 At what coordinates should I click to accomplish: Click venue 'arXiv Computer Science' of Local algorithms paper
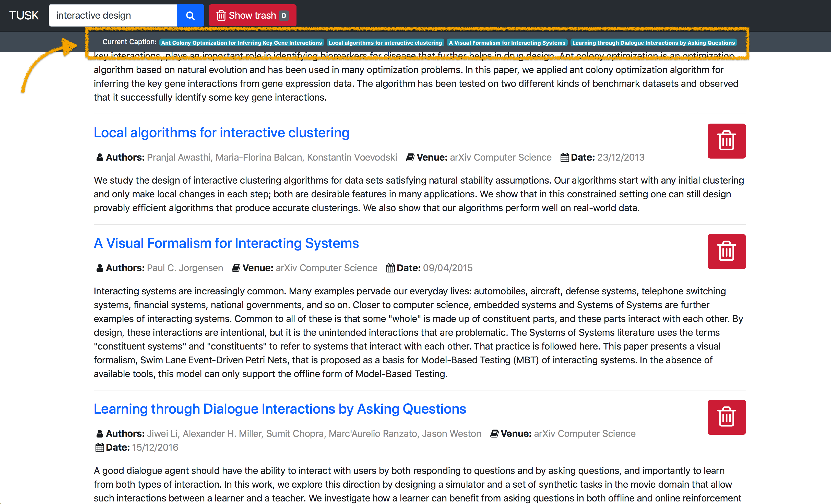pyautogui.click(x=501, y=158)
